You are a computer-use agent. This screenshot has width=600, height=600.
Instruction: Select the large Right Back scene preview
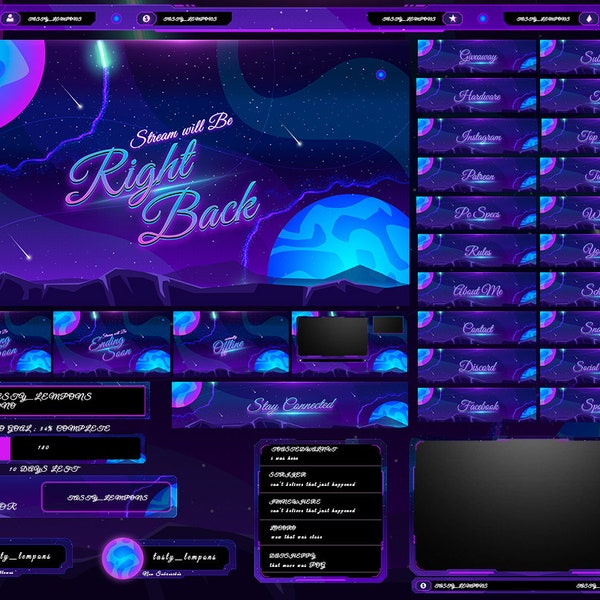point(204,173)
